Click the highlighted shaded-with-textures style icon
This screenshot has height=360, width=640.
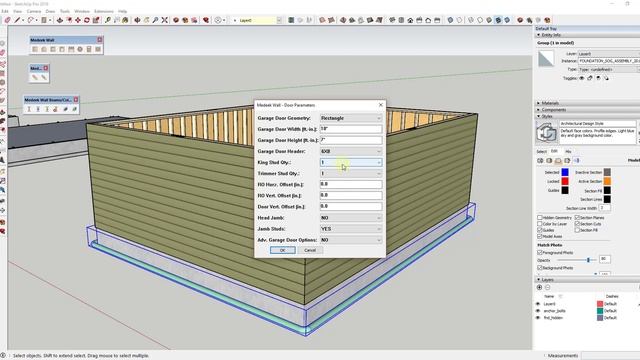click(498, 20)
